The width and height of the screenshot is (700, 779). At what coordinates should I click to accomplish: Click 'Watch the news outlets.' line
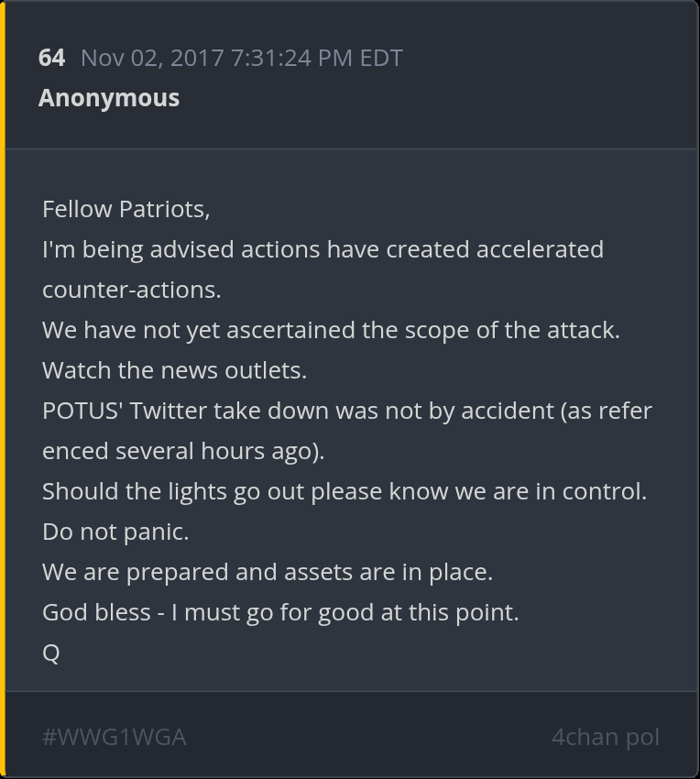[x=174, y=370]
